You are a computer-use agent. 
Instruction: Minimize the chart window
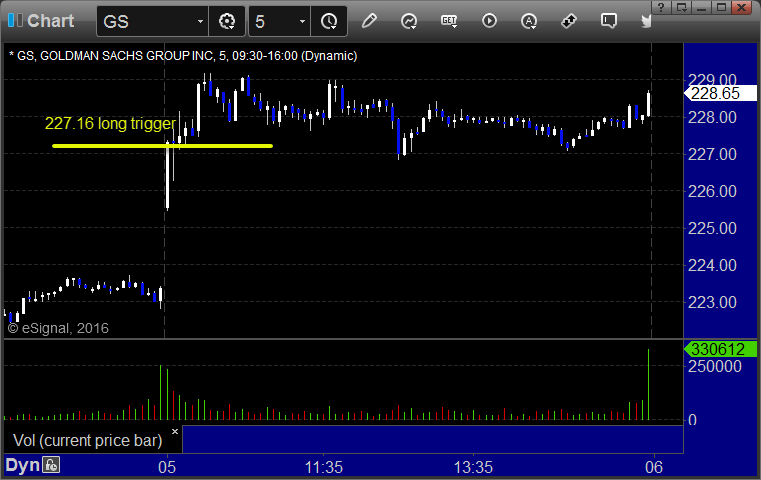coord(701,7)
